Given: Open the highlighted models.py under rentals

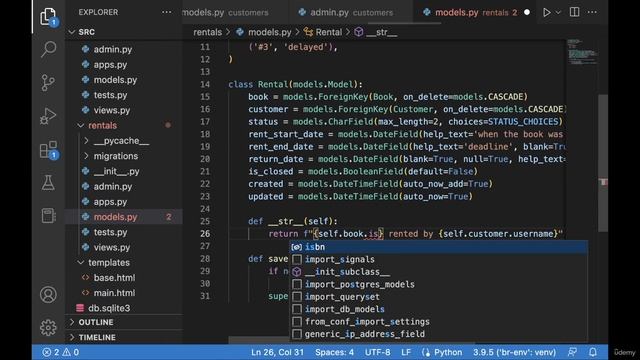Looking at the screenshot, I should pos(124,217).
